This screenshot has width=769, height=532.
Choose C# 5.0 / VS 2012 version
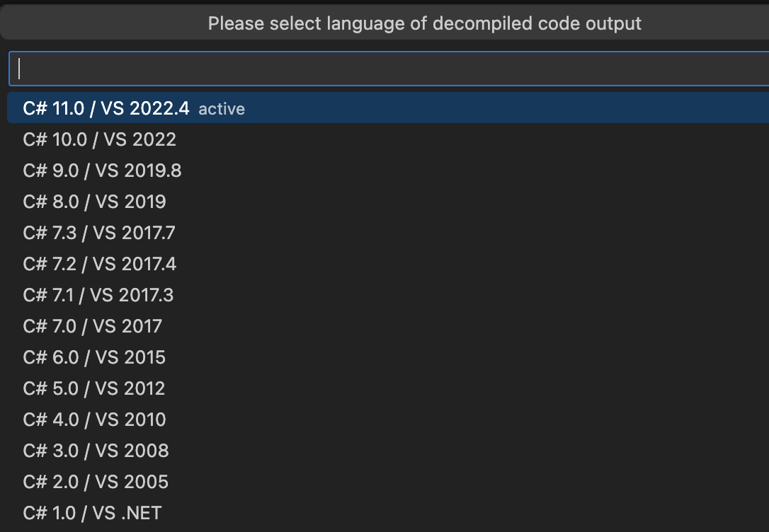[93, 388]
